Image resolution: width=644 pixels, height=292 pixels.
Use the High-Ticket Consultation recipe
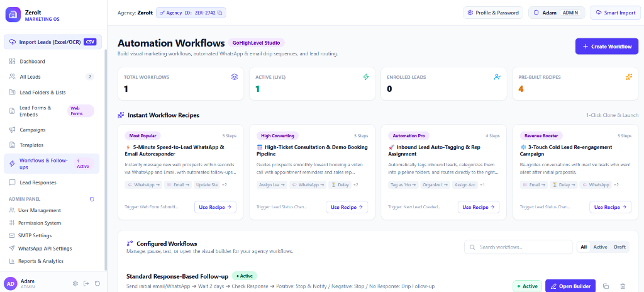click(347, 207)
